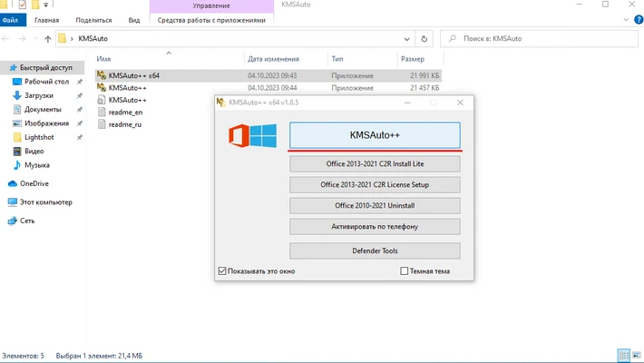This screenshot has width=644, height=363.
Task: Open Defender Tools in the dialog
Action: click(375, 251)
